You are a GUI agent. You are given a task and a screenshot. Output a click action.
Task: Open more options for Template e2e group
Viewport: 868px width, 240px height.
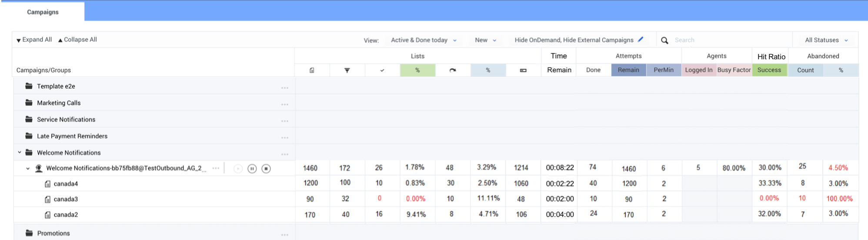click(x=285, y=88)
